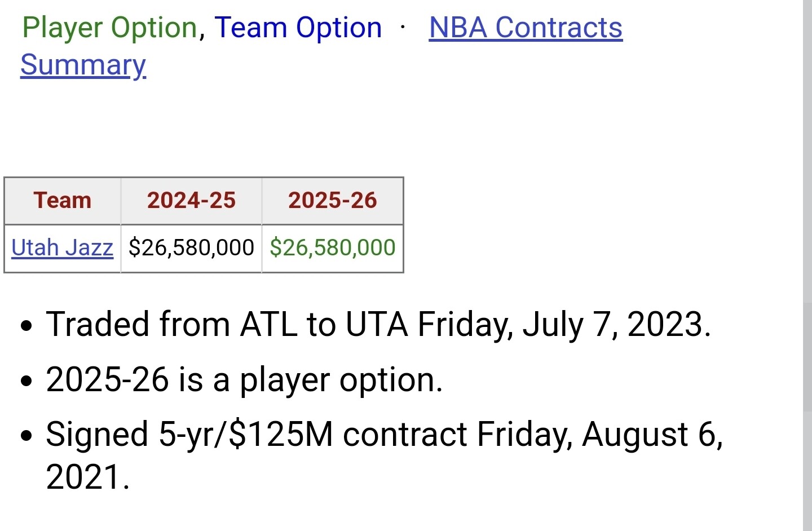Click the words "Traded from" in the first note
812x531 pixels.
click(138, 325)
